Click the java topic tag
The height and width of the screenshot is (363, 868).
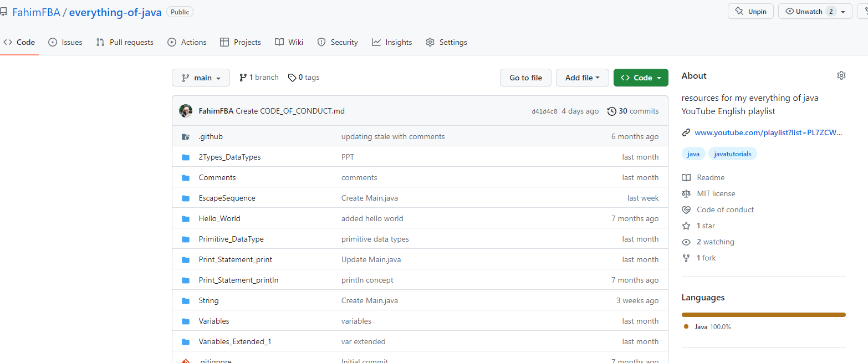[693, 154]
